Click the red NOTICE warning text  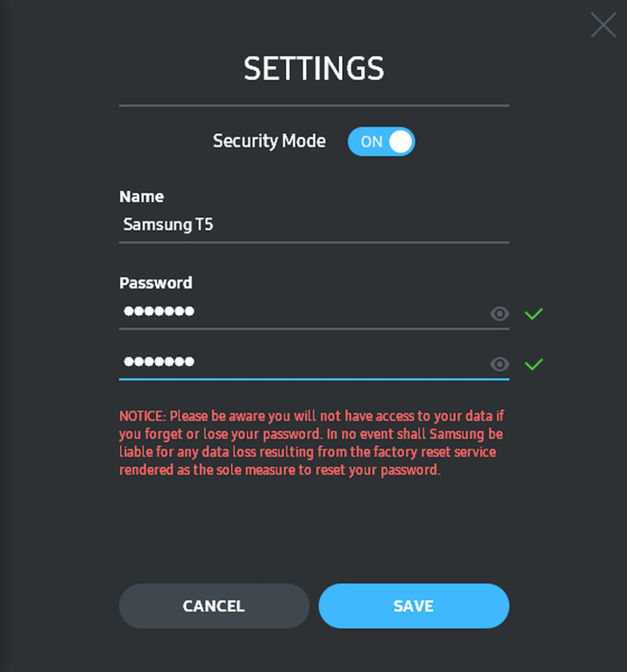tap(312, 443)
